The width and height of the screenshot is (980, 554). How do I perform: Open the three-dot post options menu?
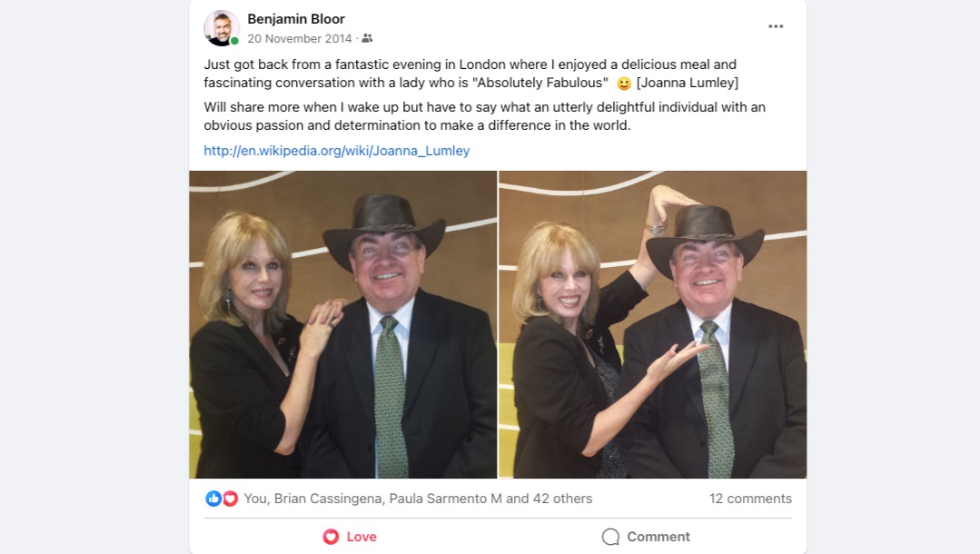[x=776, y=26]
